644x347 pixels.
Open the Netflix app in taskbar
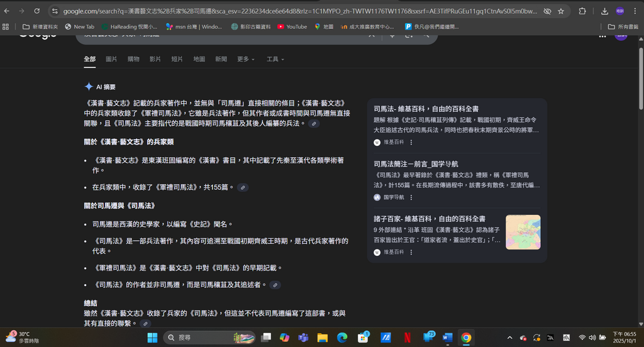click(408, 338)
